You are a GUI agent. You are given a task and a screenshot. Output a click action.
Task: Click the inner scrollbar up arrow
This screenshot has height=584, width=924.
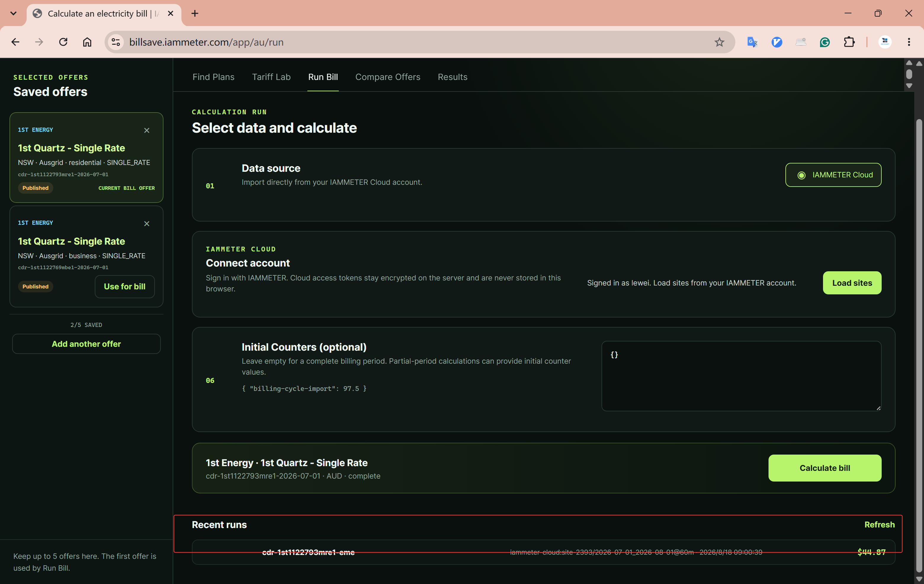point(909,63)
